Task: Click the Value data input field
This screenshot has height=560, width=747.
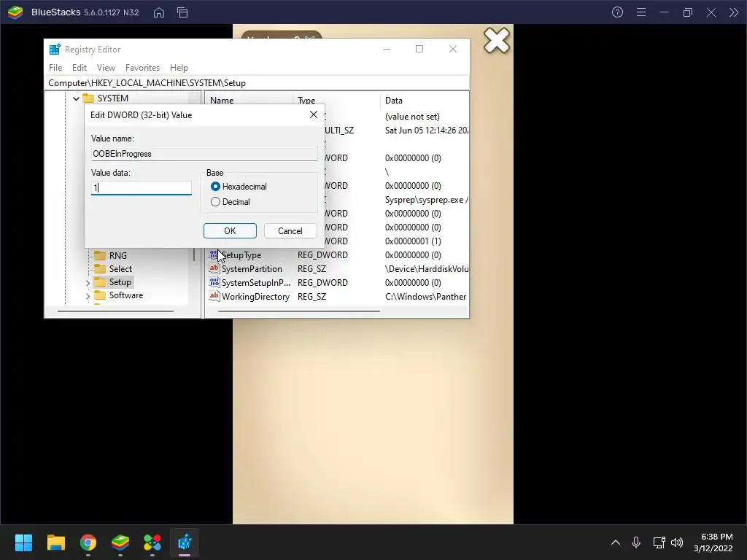Action: point(141,188)
